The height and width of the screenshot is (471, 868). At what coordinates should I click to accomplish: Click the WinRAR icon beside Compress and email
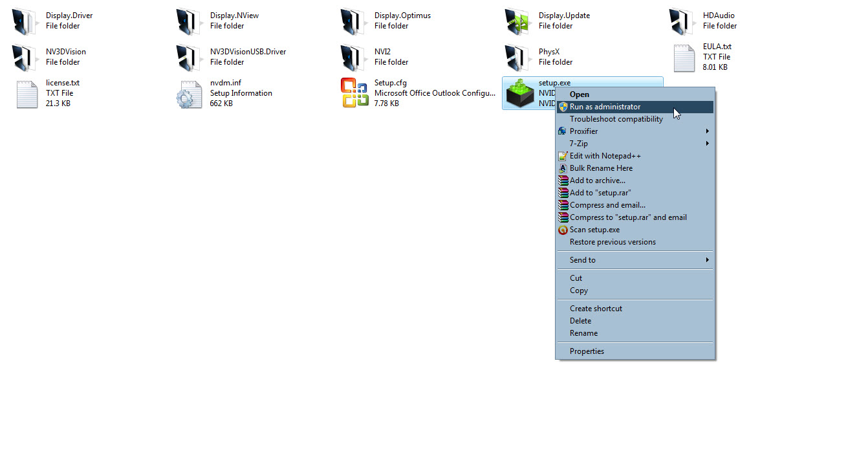(563, 205)
